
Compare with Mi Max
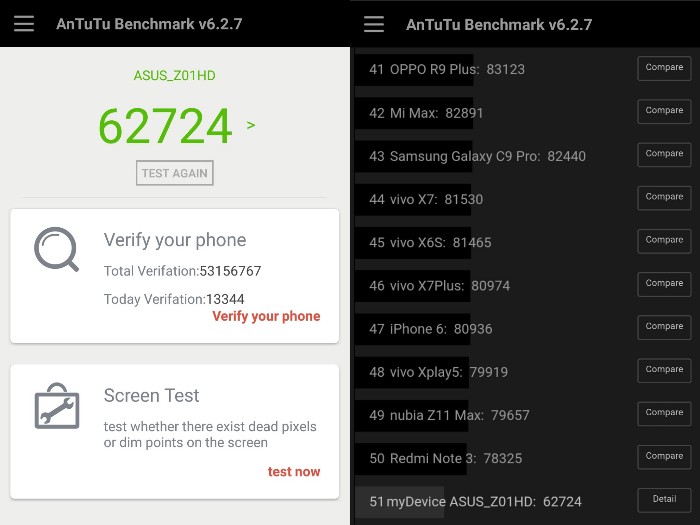[x=664, y=111]
